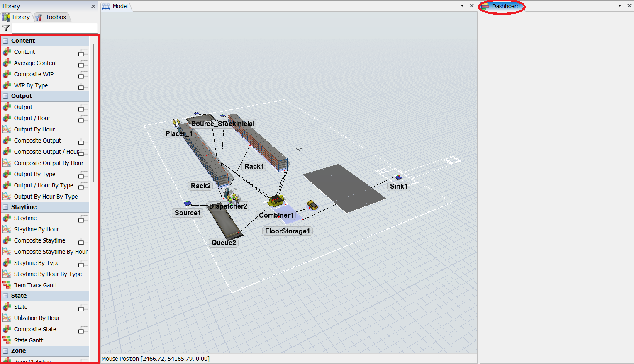Screen dimensions: 634x364
Task: Click the Item Trace Gantt icon
Action: pos(7,285)
